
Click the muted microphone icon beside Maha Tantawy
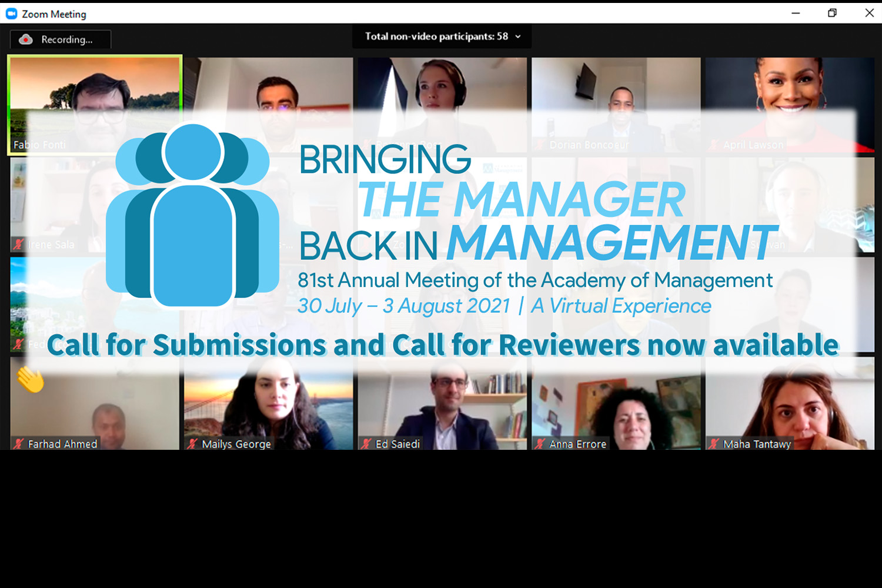(714, 444)
